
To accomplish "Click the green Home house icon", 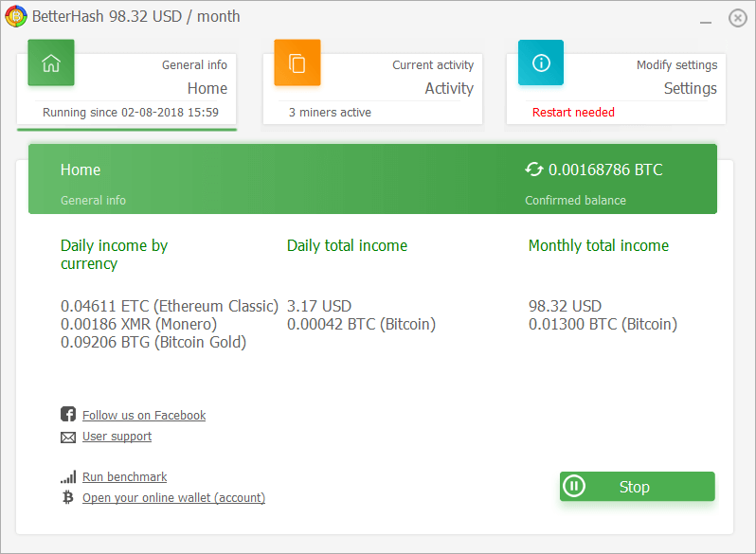I will pos(51,63).
